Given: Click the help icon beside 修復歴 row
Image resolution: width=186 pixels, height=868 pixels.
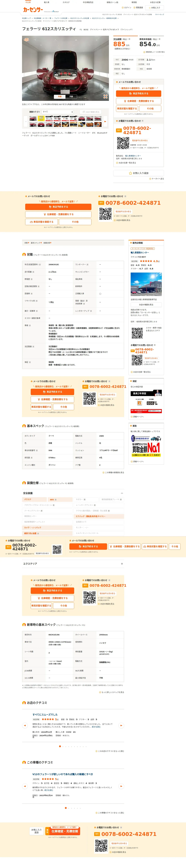Looking at the screenshot, I should coord(32,279).
